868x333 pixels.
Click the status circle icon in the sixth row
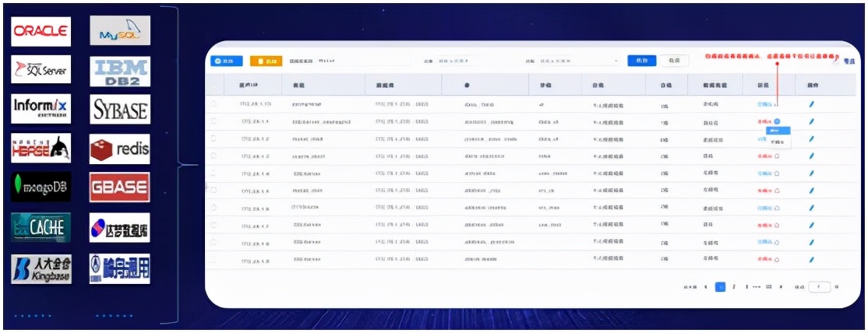pyautogui.click(x=777, y=191)
